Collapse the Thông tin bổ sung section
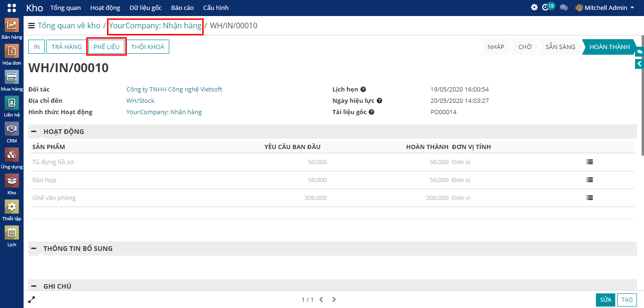Viewport: 644px width, 308px height. 34,249
